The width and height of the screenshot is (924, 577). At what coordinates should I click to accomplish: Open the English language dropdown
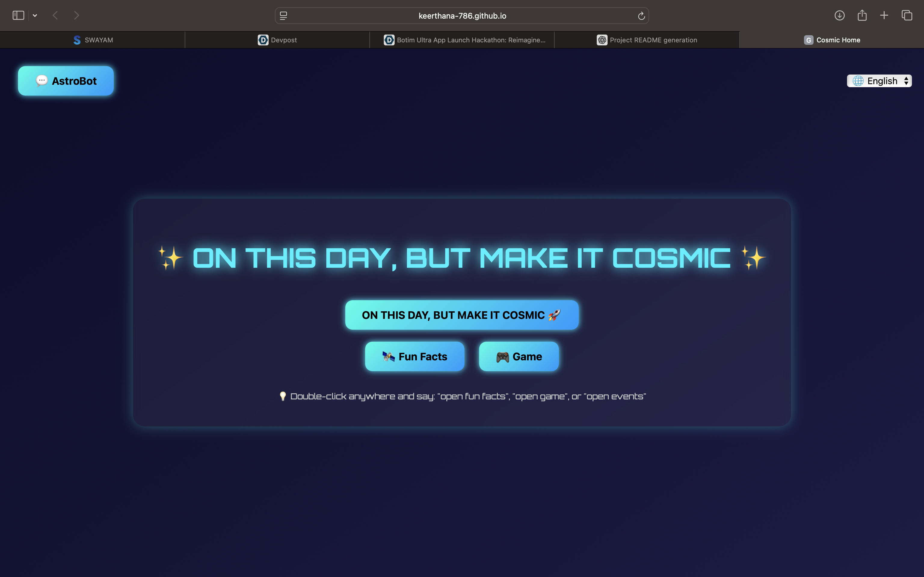pos(879,81)
